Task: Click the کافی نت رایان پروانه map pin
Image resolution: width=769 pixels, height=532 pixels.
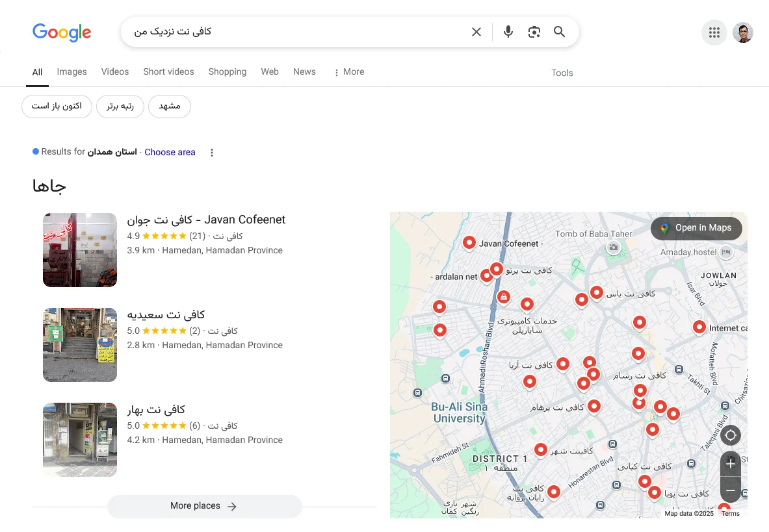Action: point(554,492)
